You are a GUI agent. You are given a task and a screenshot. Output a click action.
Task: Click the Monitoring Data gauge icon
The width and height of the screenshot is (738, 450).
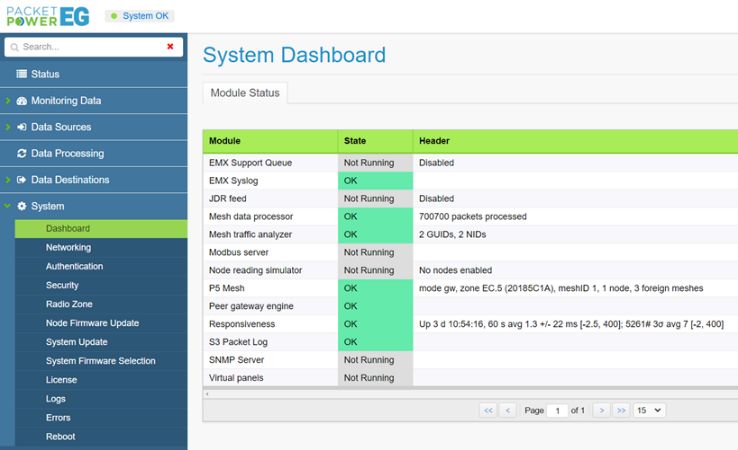[22, 101]
